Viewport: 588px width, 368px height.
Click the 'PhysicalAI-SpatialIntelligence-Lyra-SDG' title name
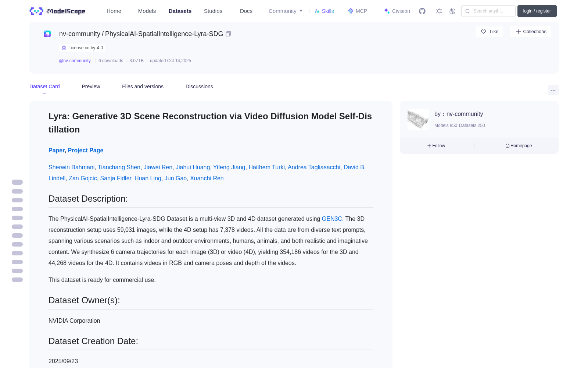coord(164,34)
